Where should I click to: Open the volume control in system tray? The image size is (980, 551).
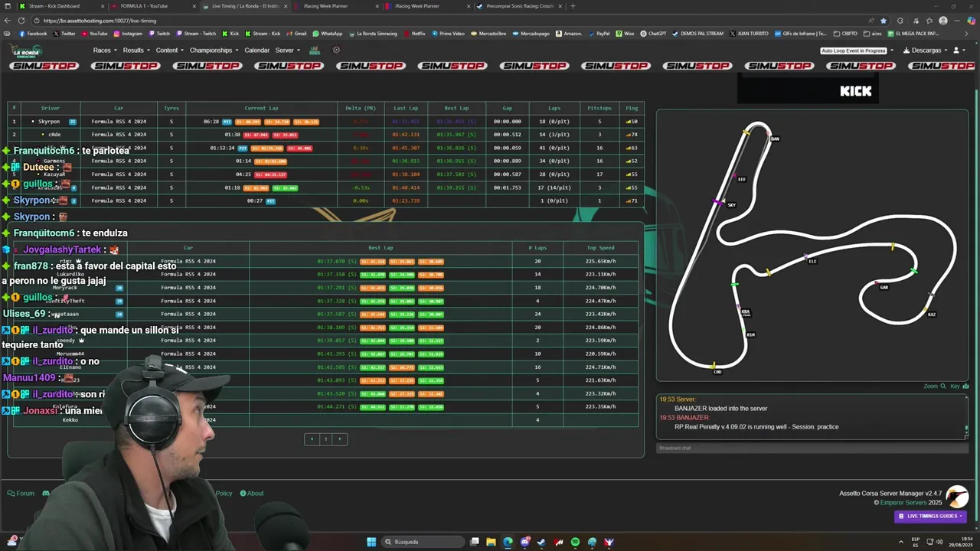pyautogui.click(x=940, y=542)
